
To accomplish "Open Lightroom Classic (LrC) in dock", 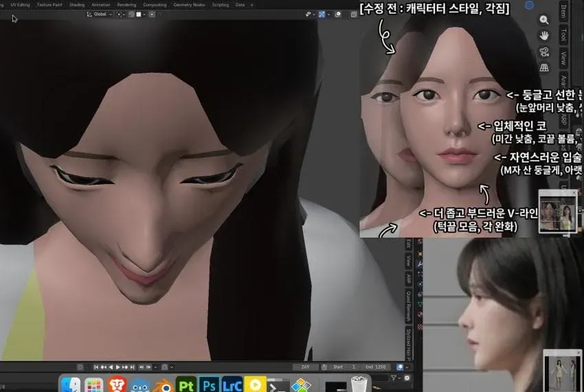I will tap(232, 384).
